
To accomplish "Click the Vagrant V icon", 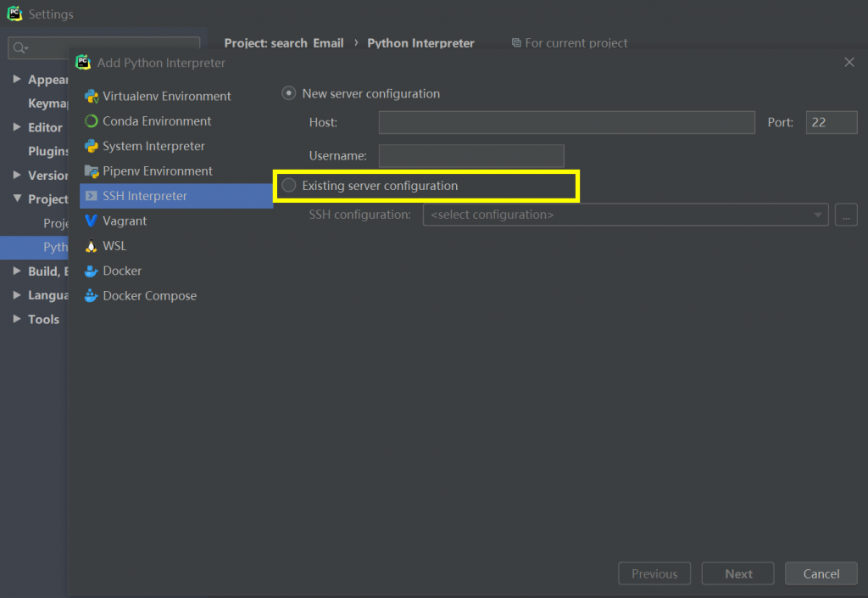I will [92, 221].
